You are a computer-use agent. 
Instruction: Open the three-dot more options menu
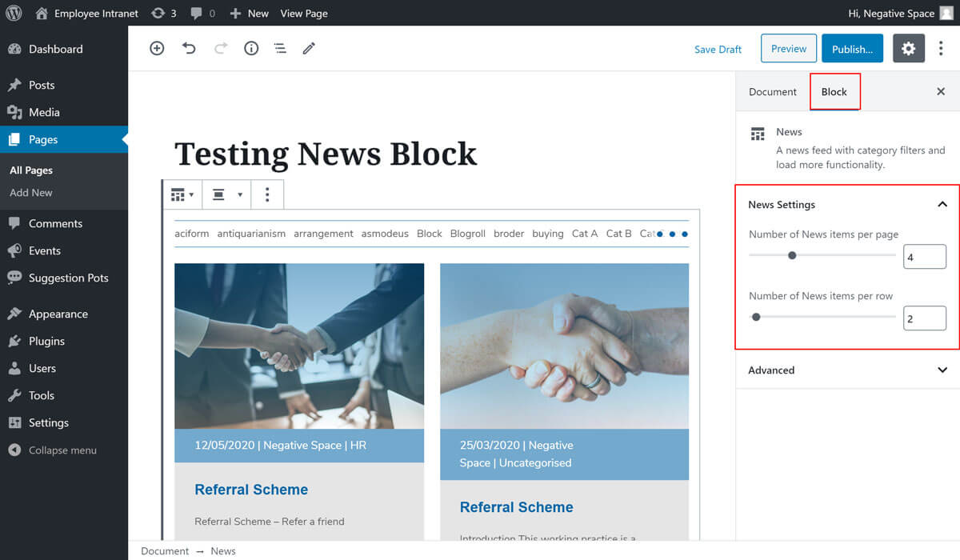point(941,49)
